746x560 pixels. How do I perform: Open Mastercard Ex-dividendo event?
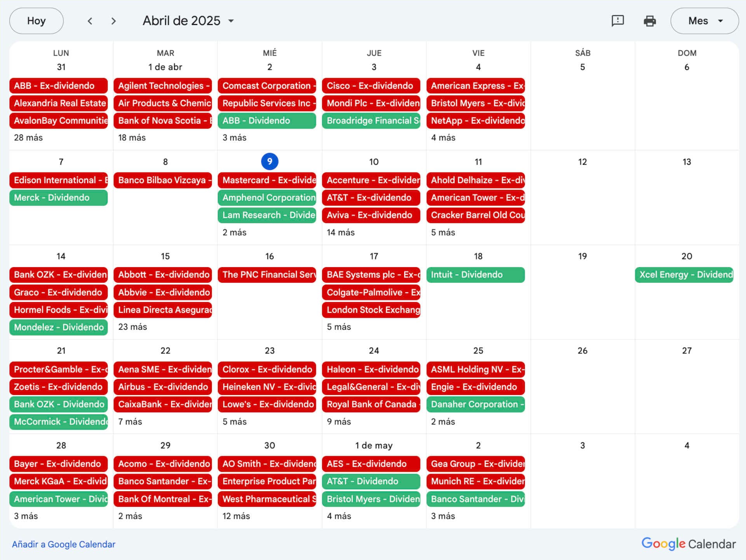(267, 180)
